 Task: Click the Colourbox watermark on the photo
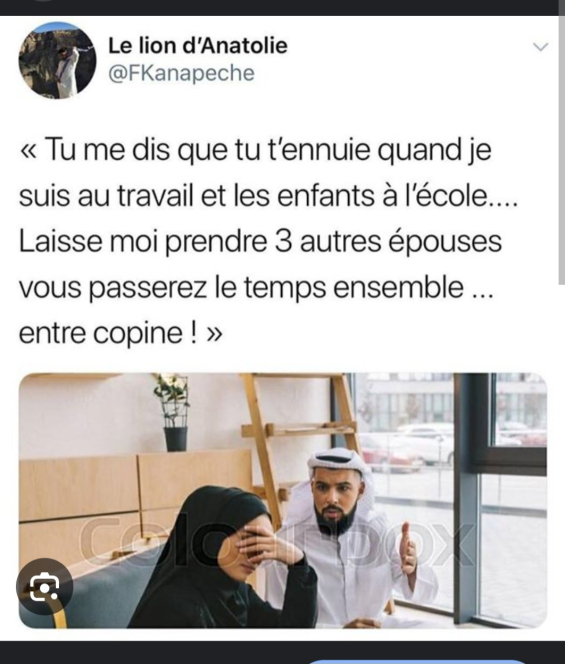pyautogui.click(x=277, y=543)
